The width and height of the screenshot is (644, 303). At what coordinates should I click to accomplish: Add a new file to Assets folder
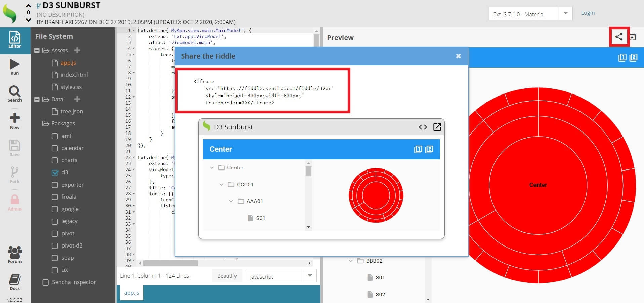click(x=77, y=50)
